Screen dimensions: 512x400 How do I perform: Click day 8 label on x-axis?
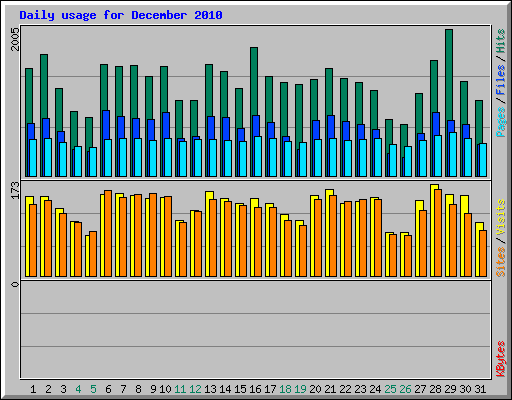138,389
